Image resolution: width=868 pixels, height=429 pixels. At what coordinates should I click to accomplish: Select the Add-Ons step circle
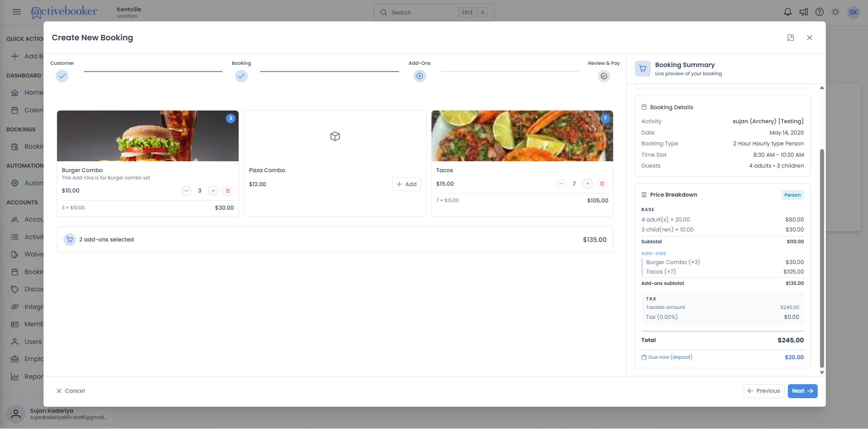(x=420, y=76)
